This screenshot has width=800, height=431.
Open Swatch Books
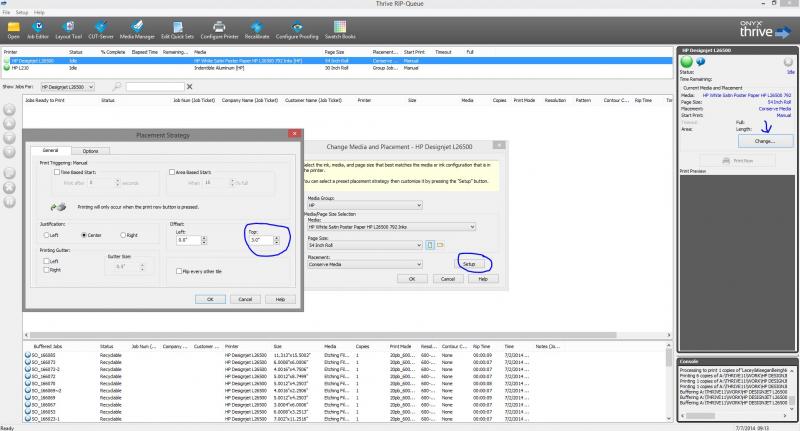tap(340, 30)
